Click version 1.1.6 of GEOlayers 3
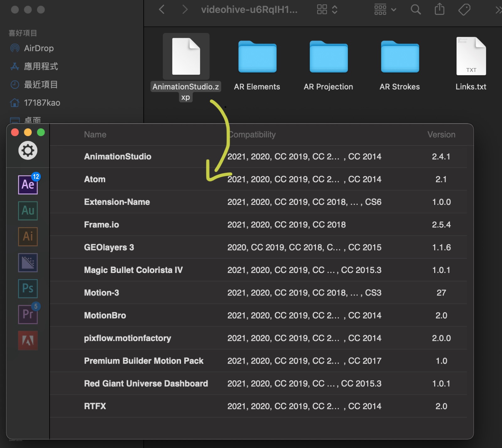Viewport: 502px width, 448px height. pos(441,247)
